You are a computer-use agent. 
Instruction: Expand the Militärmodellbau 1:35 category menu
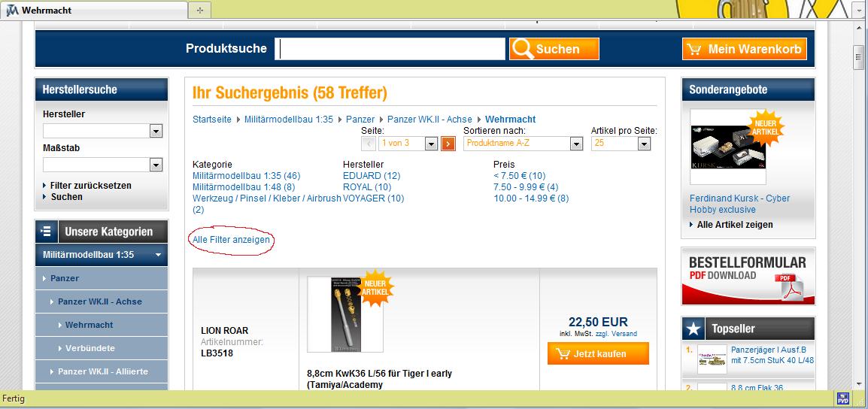click(x=102, y=255)
